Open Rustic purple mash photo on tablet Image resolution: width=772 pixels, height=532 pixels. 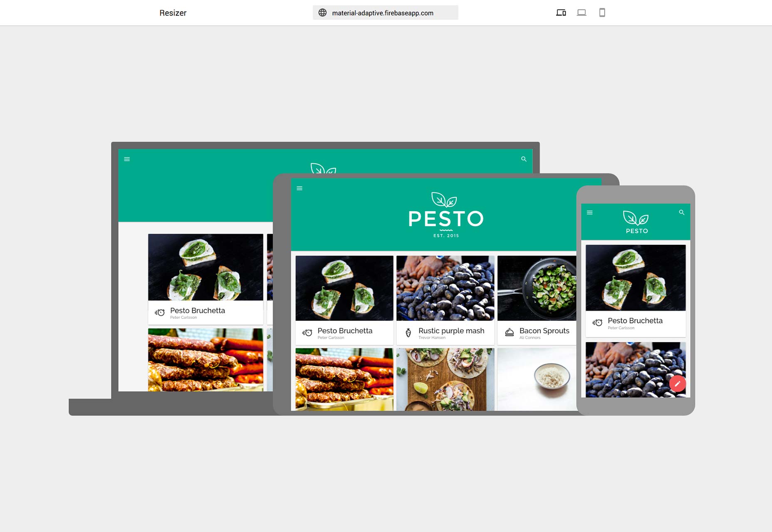click(x=445, y=288)
